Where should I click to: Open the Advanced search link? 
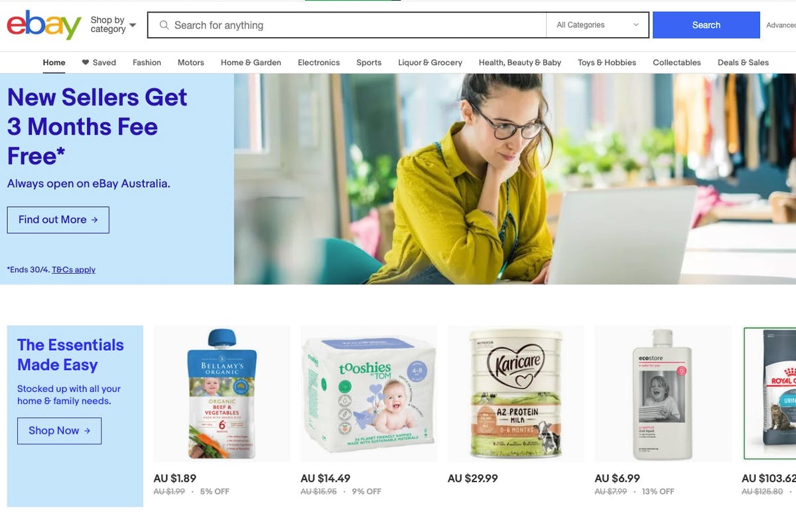[781, 25]
